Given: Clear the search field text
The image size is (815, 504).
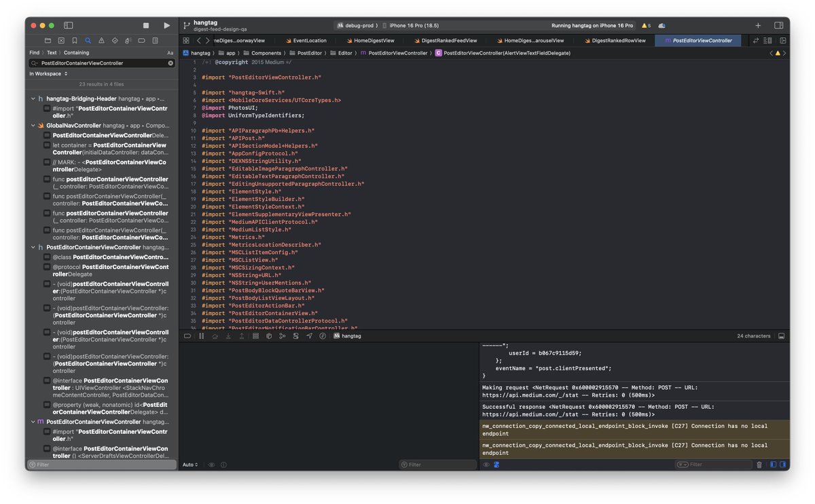Looking at the screenshot, I should pos(170,63).
